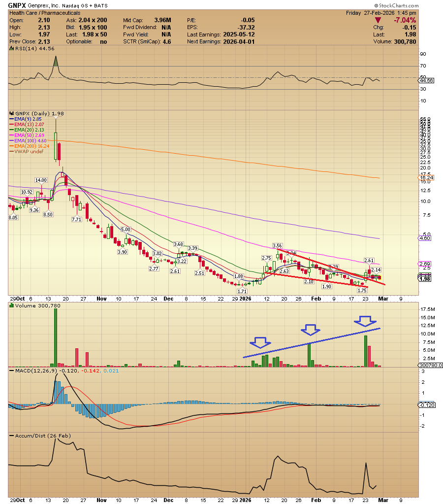Click the 7.71 price low label
Image resolution: width=443 pixels, height=504 pixels.
(76, 220)
